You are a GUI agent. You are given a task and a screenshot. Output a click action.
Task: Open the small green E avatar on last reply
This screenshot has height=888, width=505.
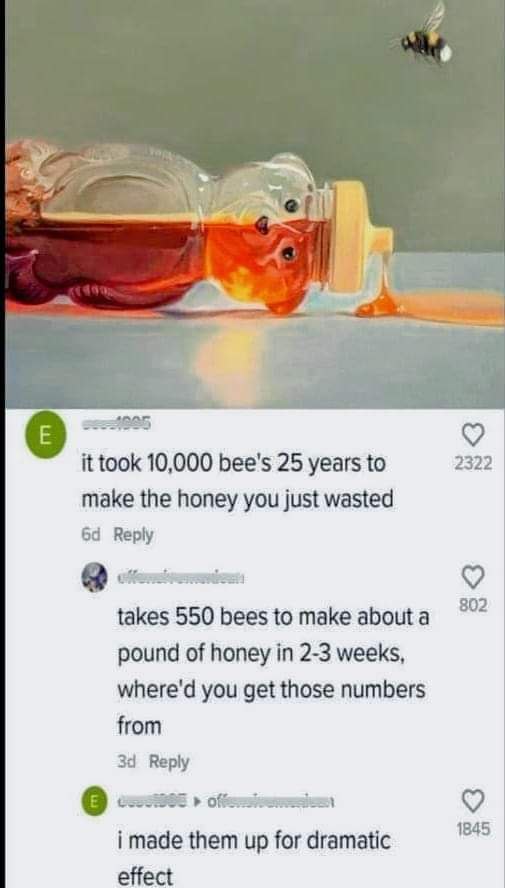(94, 804)
